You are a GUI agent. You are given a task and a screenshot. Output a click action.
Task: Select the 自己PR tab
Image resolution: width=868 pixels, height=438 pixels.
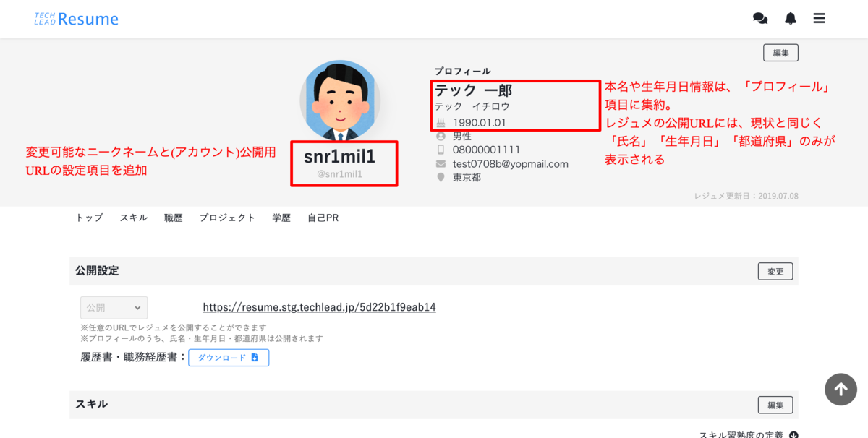pos(323,218)
